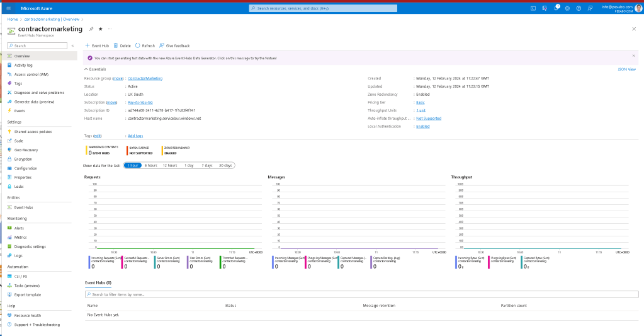Open Logs under Monitoring

pyautogui.click(x=18, y=255)
